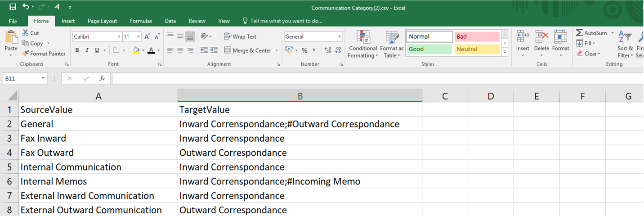Select cell containing Internal Memos
Image resolution: width=644 pixels, height=216 pixels.
click(98, 181)
